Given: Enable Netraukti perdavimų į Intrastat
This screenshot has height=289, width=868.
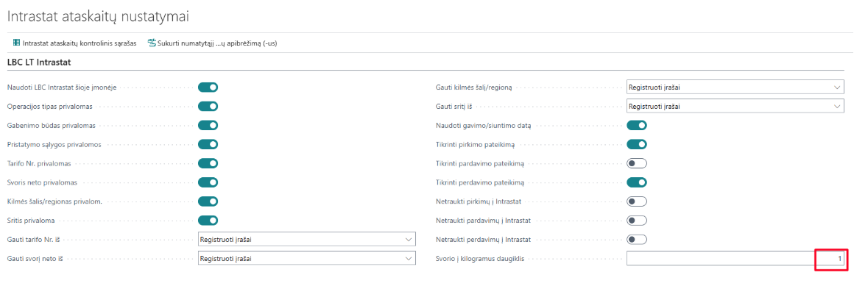Looking at the screenshot, I should pyautogui.click(x=637, y=240).
